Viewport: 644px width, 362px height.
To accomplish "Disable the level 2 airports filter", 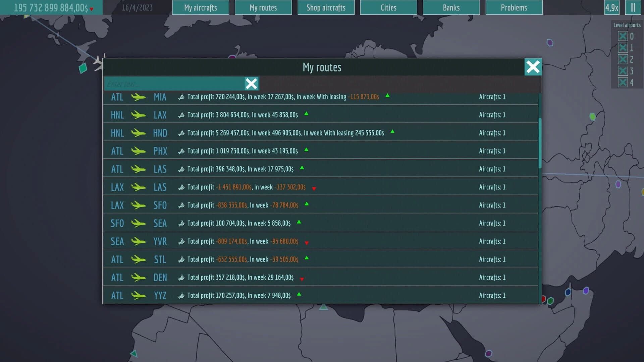I will point(623,59).
